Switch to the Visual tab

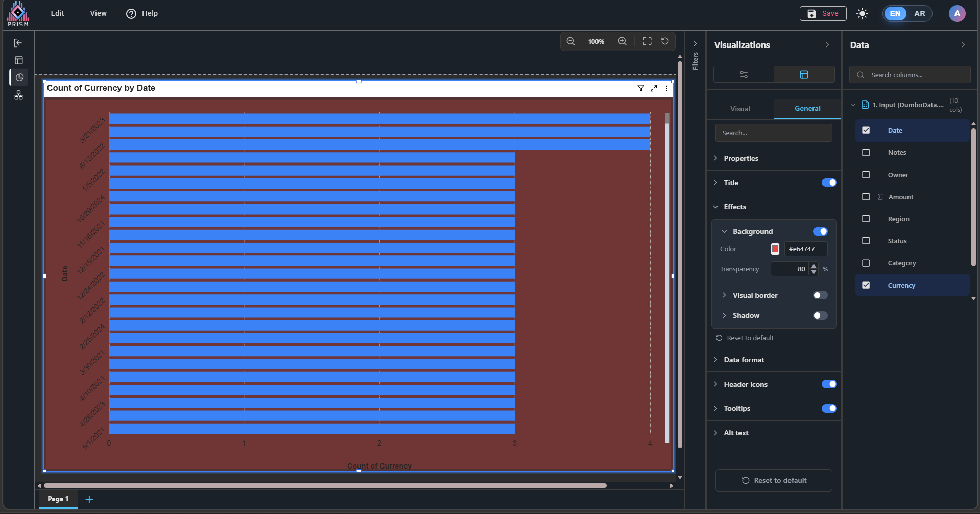[740, 109]
